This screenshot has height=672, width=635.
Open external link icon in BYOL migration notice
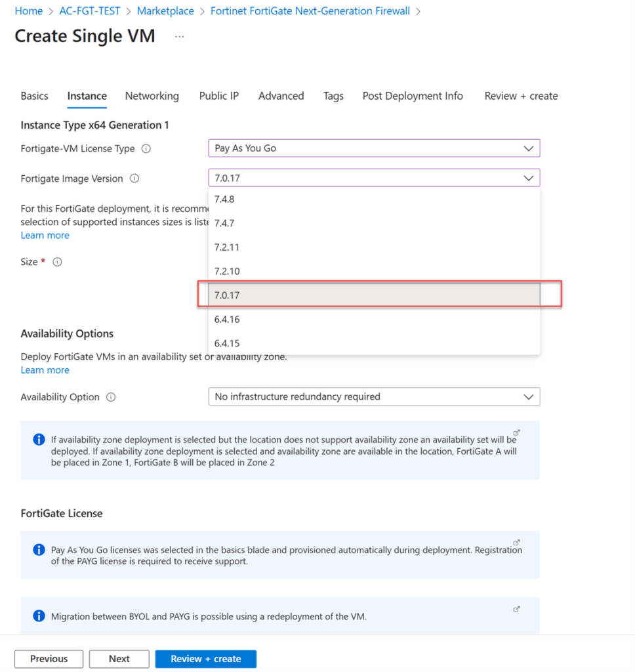coord(516,609)
